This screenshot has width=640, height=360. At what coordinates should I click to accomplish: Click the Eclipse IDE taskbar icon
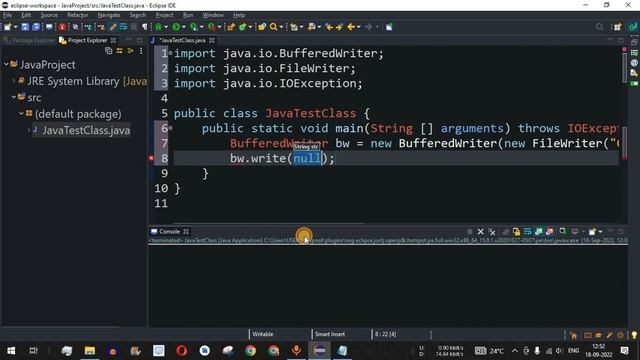(x=320, y=351)
